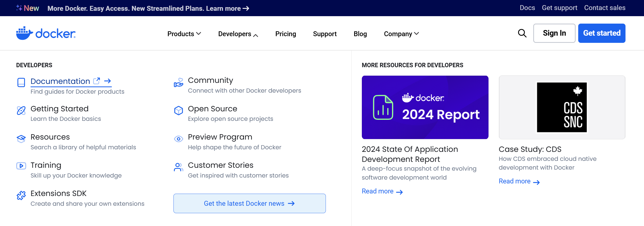This screenshot has height=226, width=644.
Task: Click 'Find guides for Docker products' text
Action: [x=77, y=92]
